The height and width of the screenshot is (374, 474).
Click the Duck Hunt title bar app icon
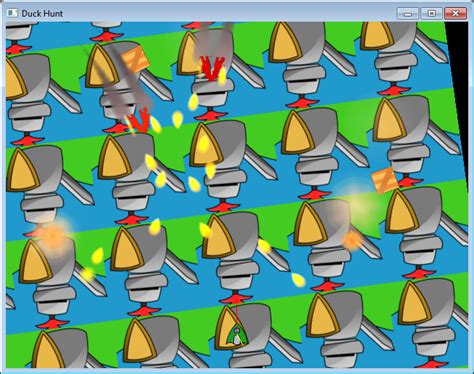12,13
